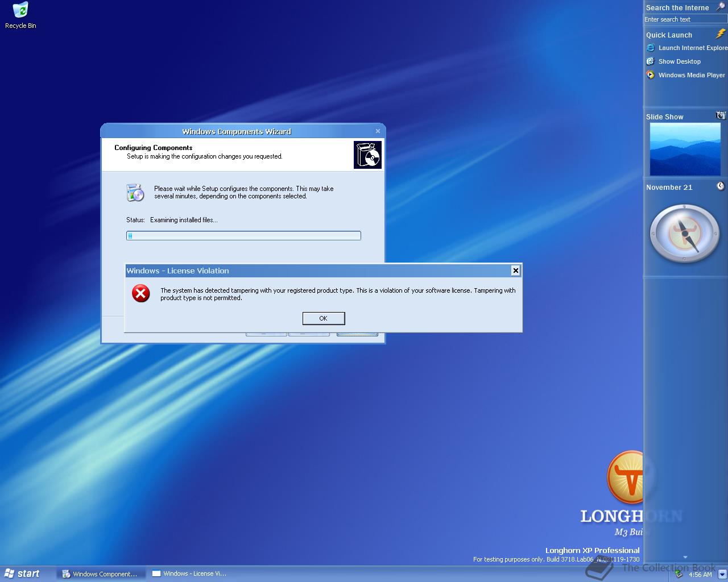Click the Quick Launch heading text
The width and height of the screenshot is (728, 582).
pyautogui.click(x=669, y=35)
